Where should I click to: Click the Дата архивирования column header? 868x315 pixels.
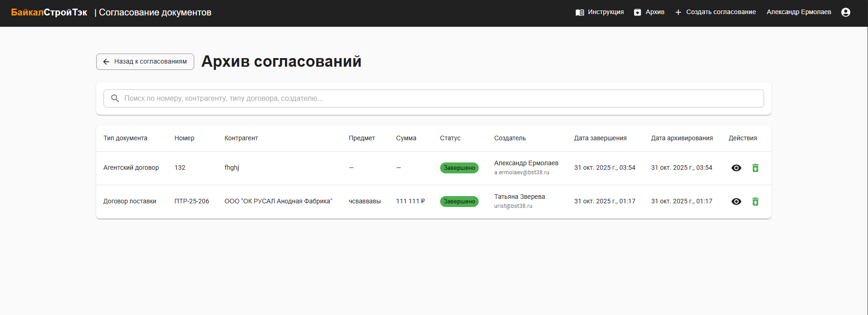click(682, 138)
